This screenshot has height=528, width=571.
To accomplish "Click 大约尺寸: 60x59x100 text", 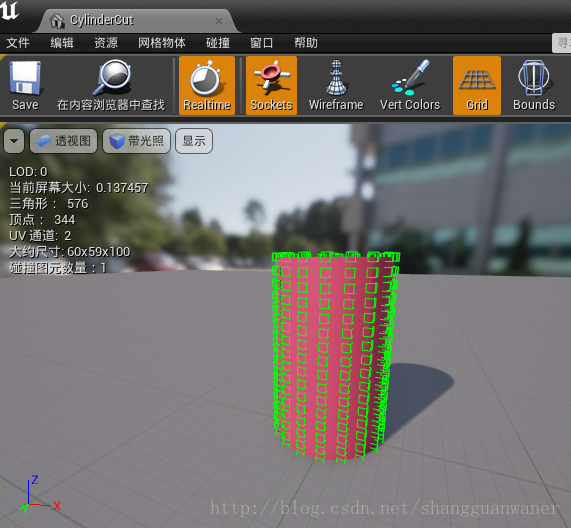I will click(x=70, y=252).
